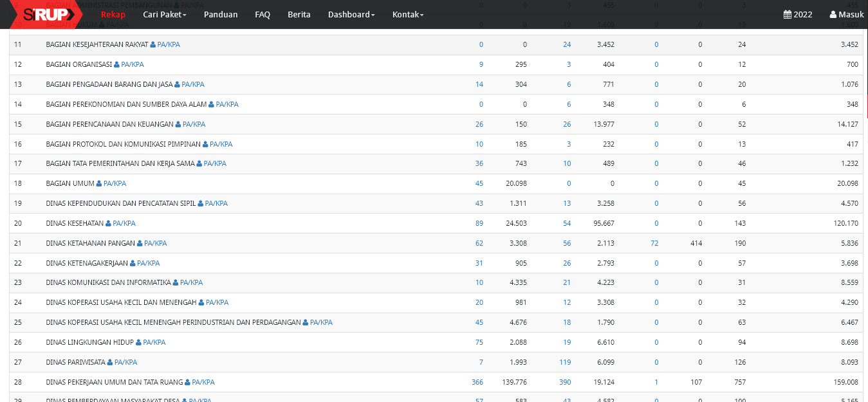Click the user icon for Bagian Umum
Viewport: 868px width, 402px height.
coord(99,183)
